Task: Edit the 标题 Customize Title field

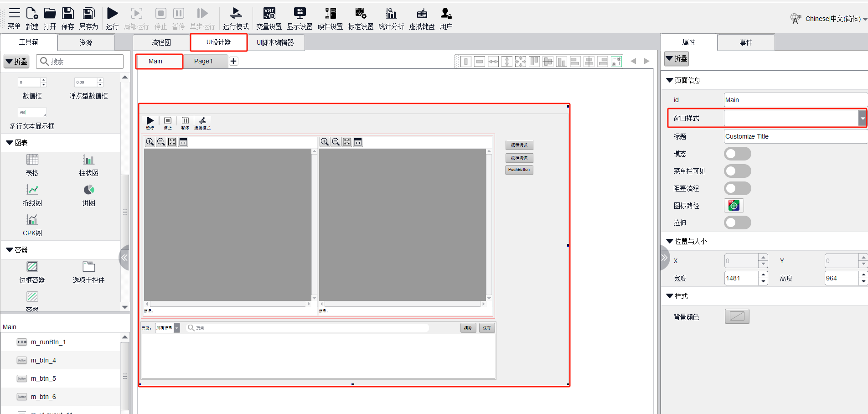Action: tap(796, 136)
